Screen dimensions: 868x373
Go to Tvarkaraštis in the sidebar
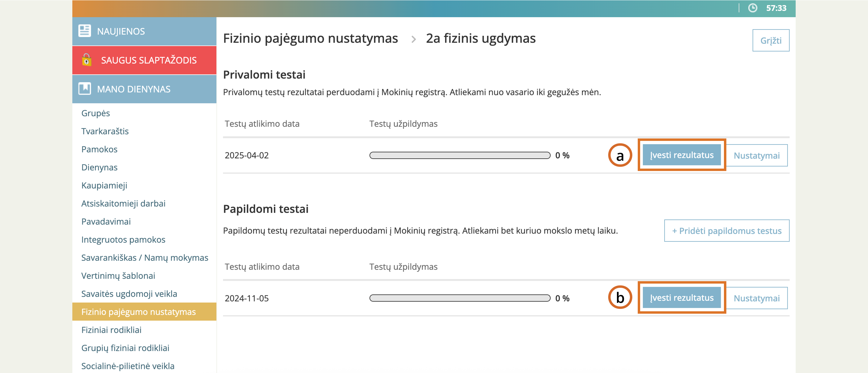coord(105,131)
